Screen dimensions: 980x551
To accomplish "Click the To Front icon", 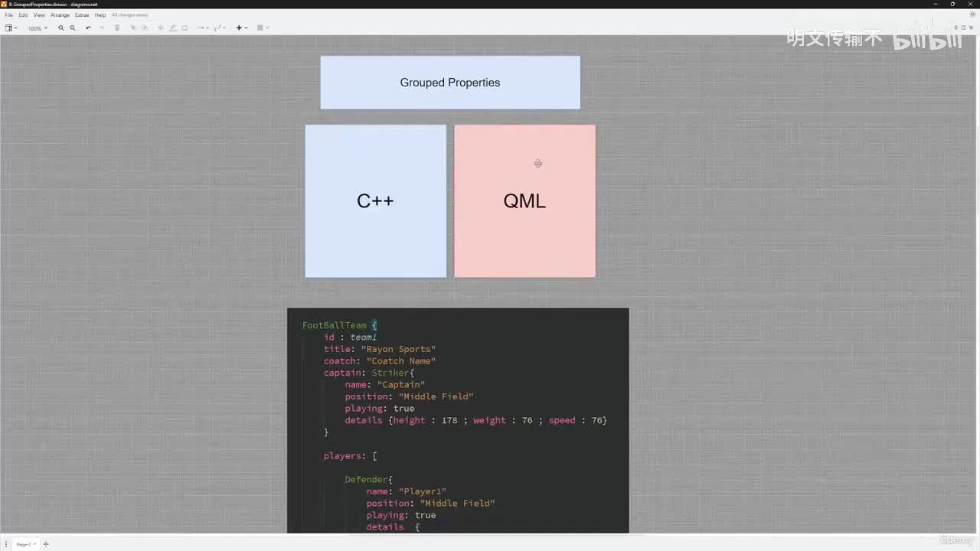I will point(133,28).
